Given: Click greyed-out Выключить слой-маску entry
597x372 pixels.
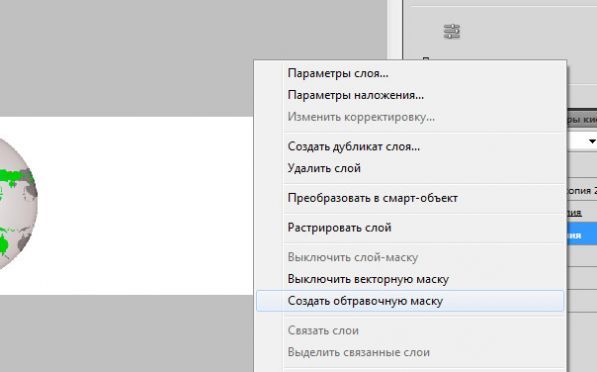Looking at the screenshot, I should click(x=410, y=257).
